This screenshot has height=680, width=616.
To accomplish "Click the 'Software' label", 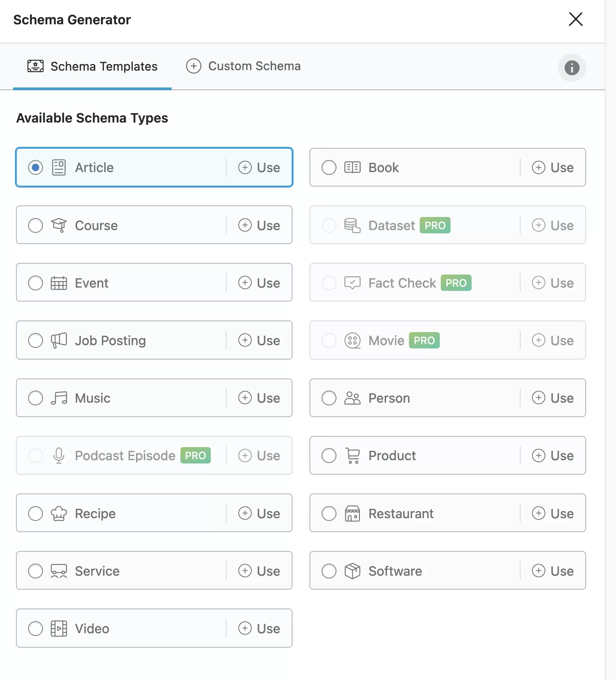I will [395, 571].
